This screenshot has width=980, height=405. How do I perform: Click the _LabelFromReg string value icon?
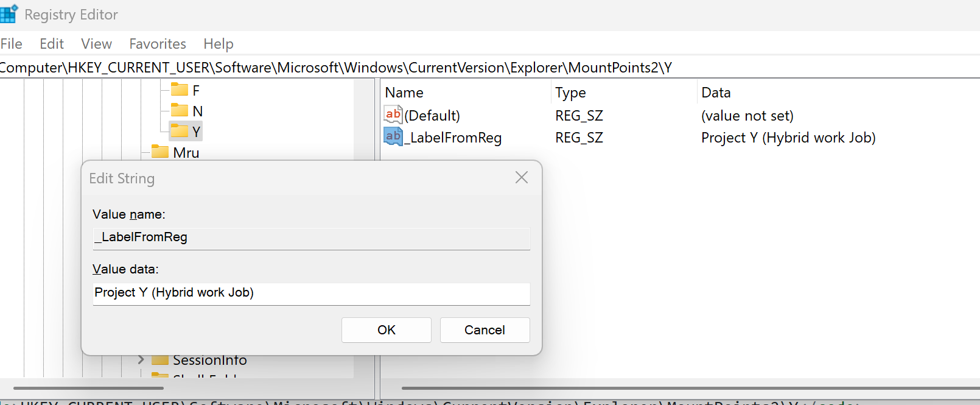(393, 136)
